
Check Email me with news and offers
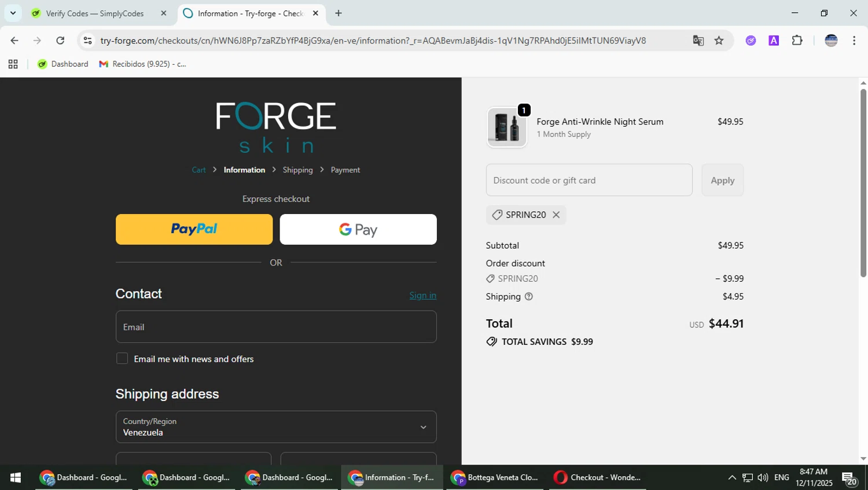pyautogui.click(x=122, y=359)
